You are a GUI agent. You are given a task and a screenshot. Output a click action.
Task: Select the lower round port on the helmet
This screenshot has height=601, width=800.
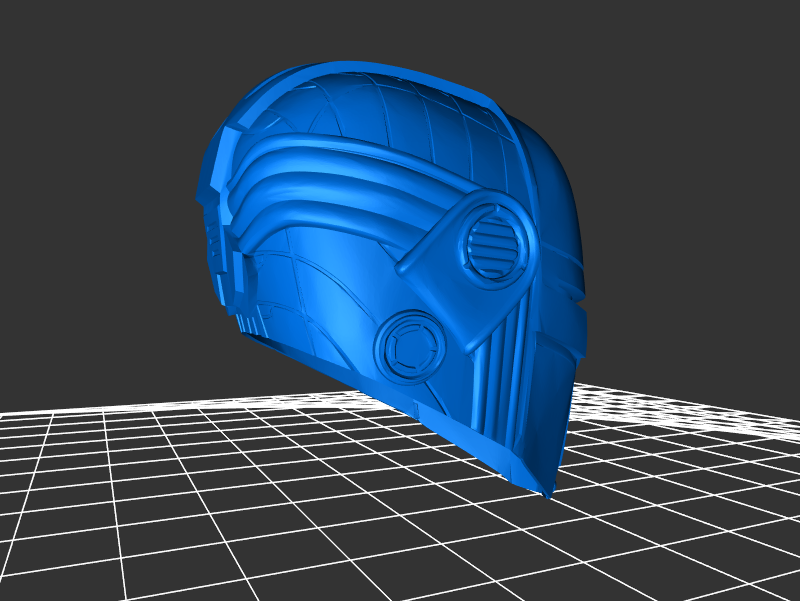(x=408, y=345)
